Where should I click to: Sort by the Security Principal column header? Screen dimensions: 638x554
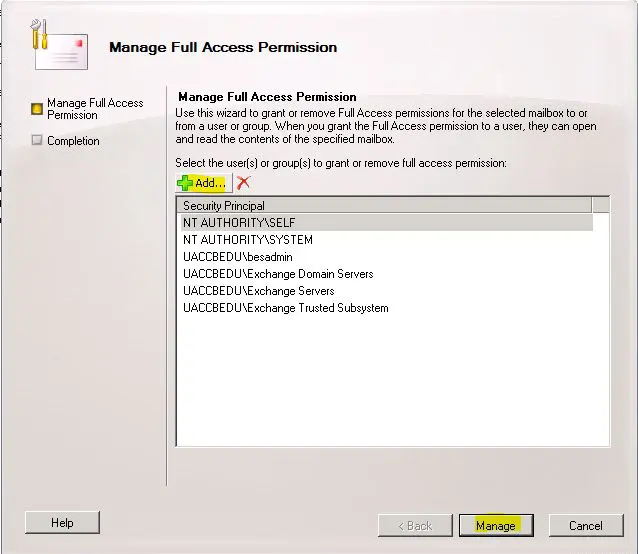[x=384, y=205]
